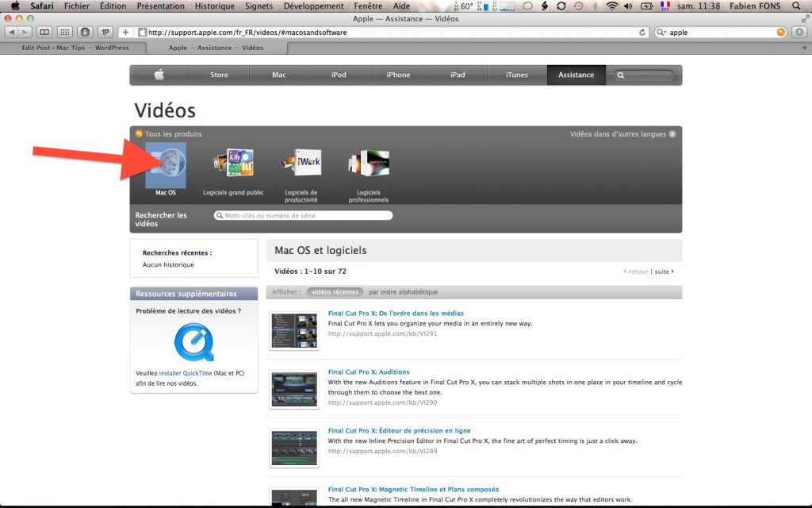Open the De l'ordre dans les médias thumbnail
The width and height of the screenshot is (812, 508).
[x=294, y=331]
